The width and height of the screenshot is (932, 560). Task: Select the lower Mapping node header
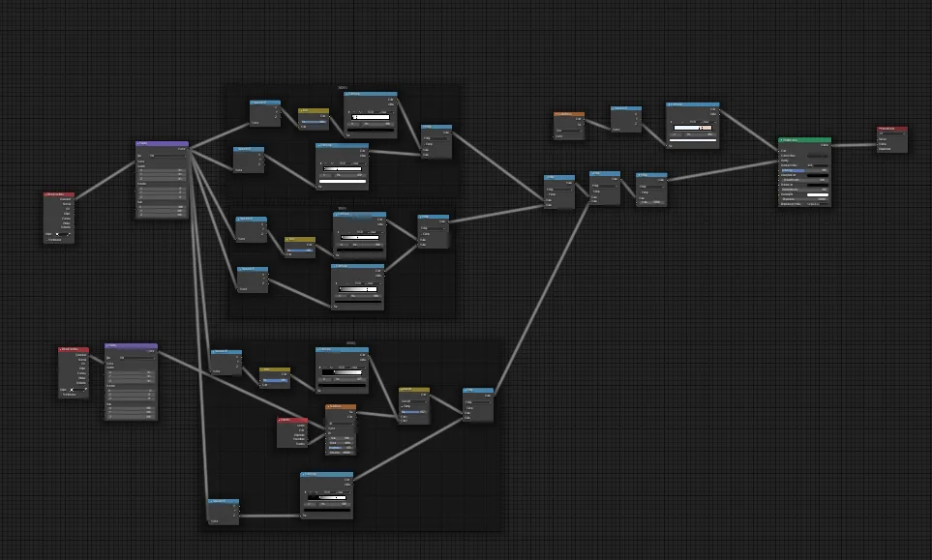129,346
